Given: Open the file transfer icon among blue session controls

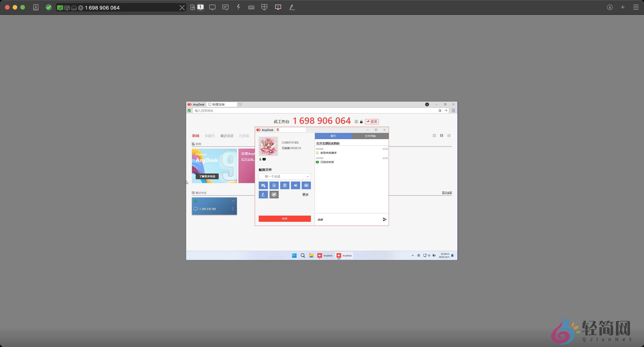Looking at the screenshot, I should tap(274, 185).
